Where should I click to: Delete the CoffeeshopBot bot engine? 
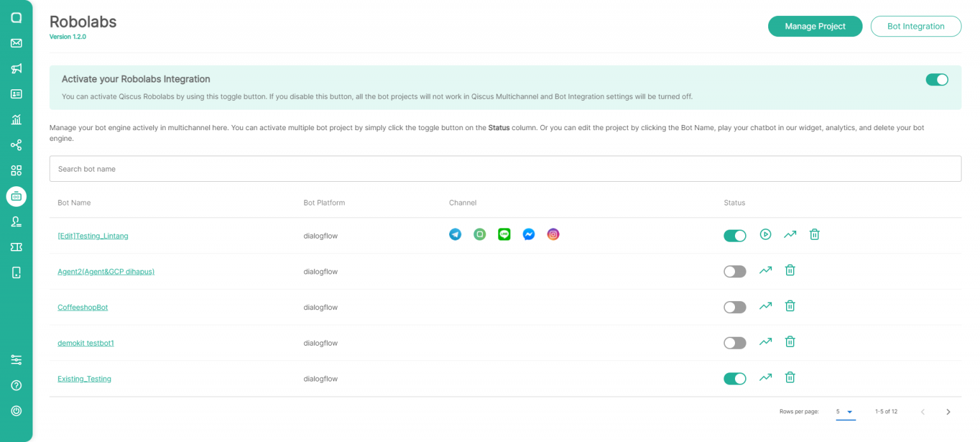tap(790, 306)
